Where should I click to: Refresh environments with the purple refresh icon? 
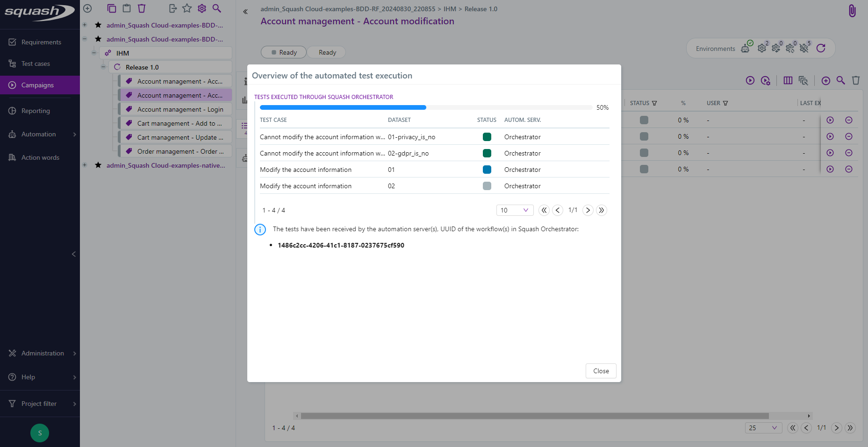tap(821, 48)
